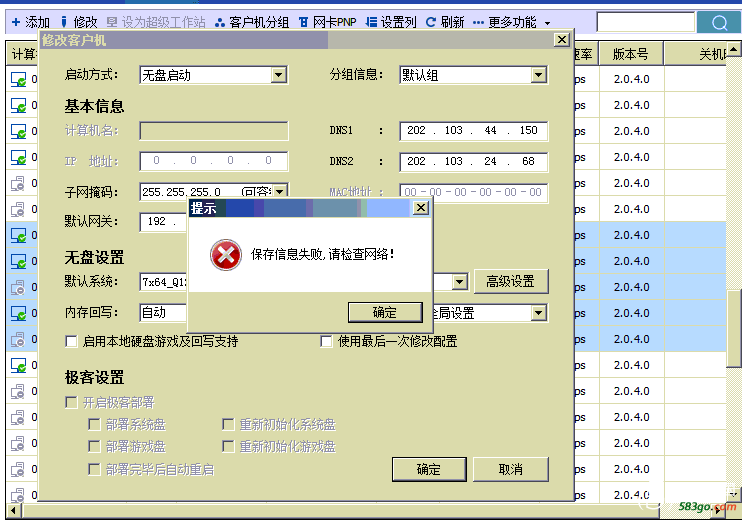The image size is (742, 522).
Task: Toggle 开启极客部署 checkbox
Action: pos(71,403)
